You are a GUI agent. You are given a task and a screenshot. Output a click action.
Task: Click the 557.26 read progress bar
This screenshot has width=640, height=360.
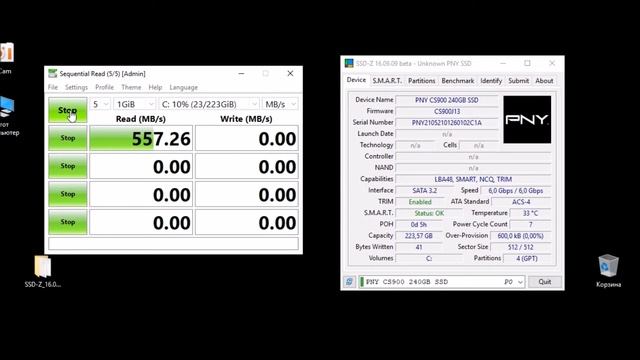pyautogui.click(x=141, y=139)
